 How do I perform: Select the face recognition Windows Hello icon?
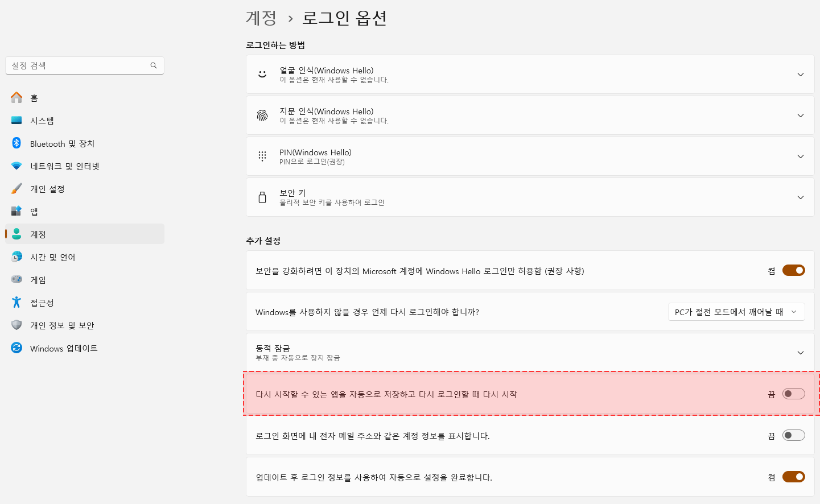tap(262, 74)
